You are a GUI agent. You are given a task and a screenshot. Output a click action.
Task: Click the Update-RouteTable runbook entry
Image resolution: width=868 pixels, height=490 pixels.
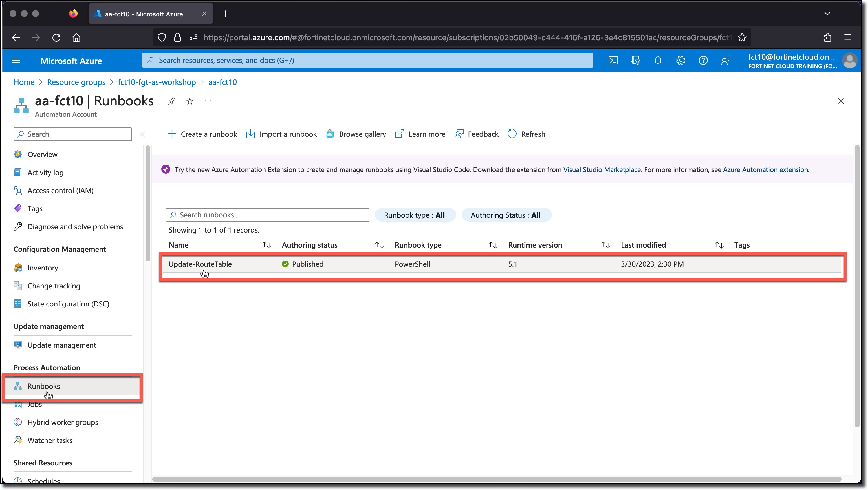(200, 264)
